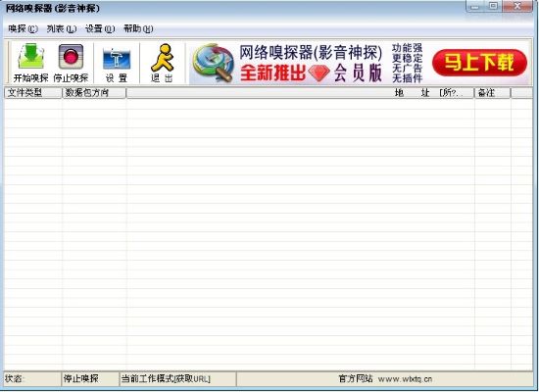Open the 帮助(H) menu

[138, 28]
